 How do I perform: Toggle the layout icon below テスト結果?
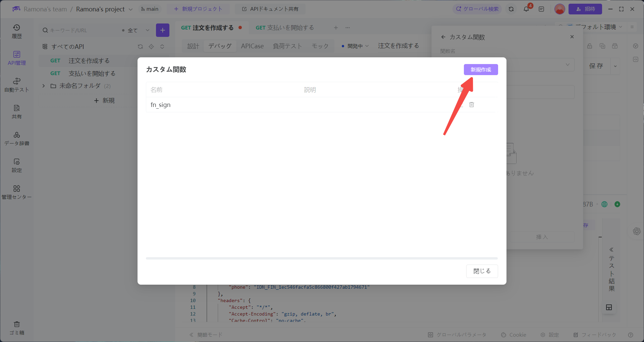pyautogui.click(x=609, y=307)
